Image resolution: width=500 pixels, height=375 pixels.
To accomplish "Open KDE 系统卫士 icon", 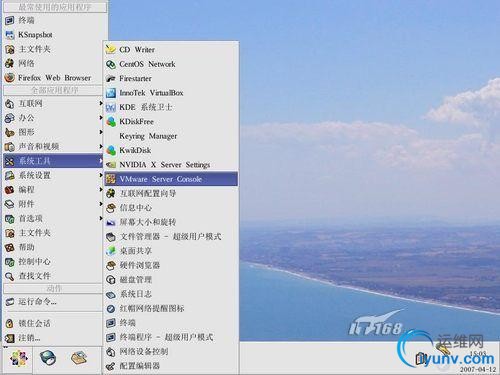I will click(x=111, y=107).
